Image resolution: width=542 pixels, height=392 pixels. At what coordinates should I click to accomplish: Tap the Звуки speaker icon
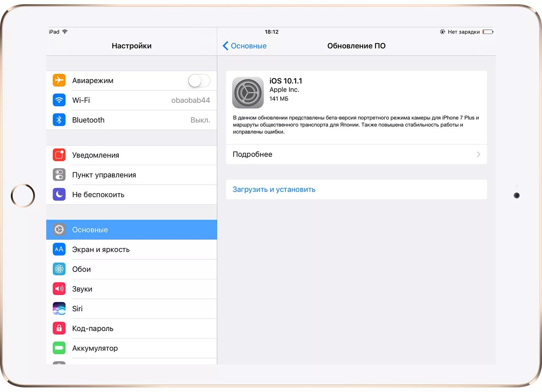[59, 289]
